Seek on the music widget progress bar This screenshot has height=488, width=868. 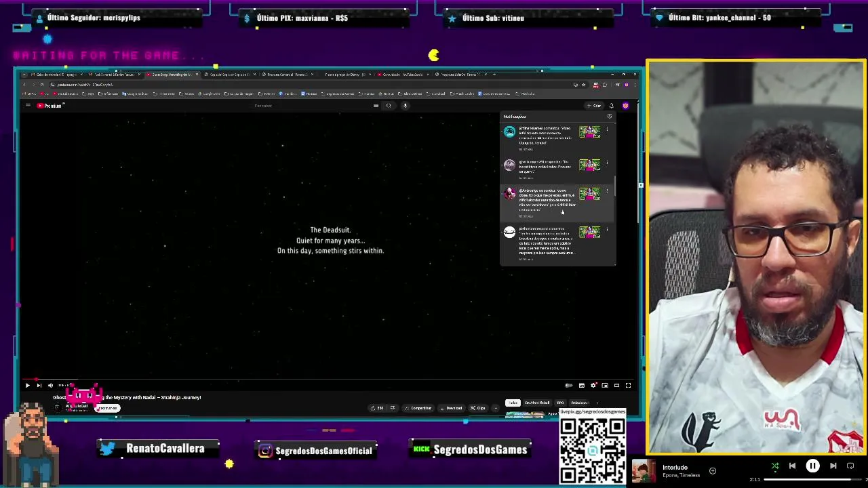[814, 480]
